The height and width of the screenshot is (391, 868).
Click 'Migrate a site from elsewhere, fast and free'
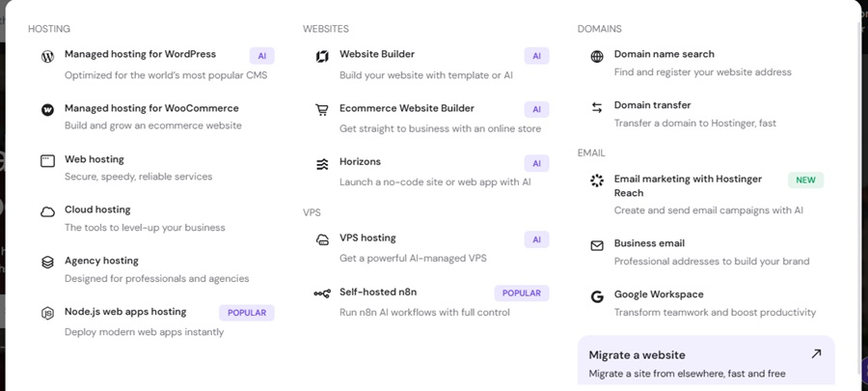tap(687, 374)
